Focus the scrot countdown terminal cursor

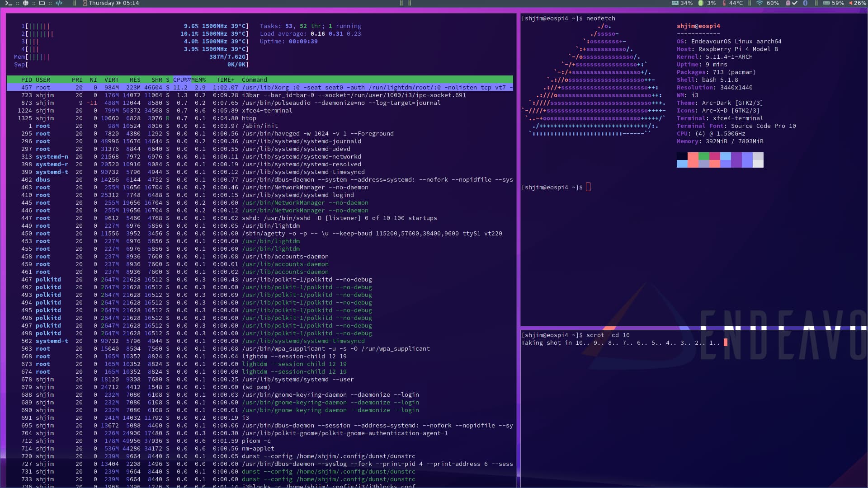[x=726, y=343]
